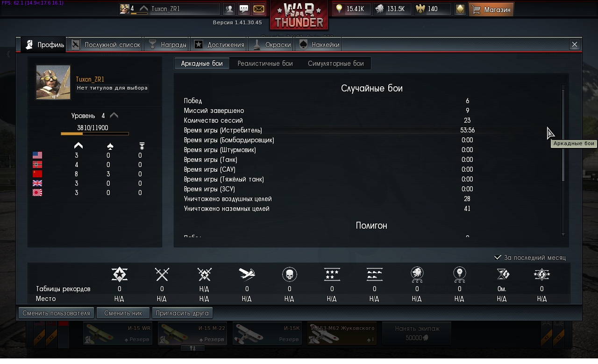Open the friends contacts icon in top bar

pyautogui.click(x=229, y=9)
